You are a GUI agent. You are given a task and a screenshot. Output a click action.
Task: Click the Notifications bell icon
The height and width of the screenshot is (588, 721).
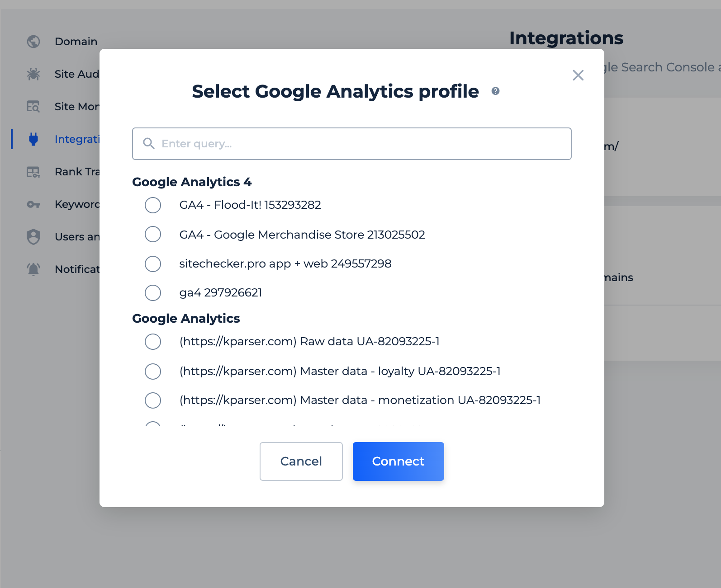(33, 269)
